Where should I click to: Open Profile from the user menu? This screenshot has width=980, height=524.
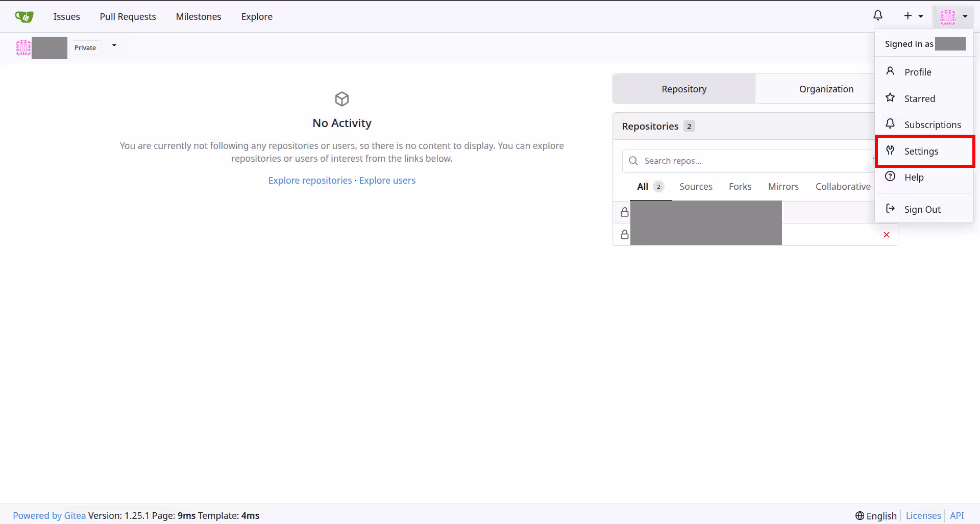click(917, 72)
